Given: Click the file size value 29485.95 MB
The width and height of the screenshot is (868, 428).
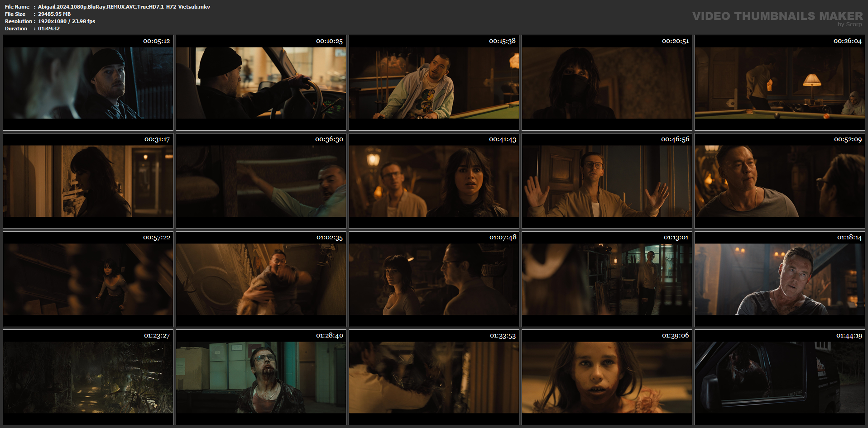Looking at the screenshot, I should [x=54, y=14].
